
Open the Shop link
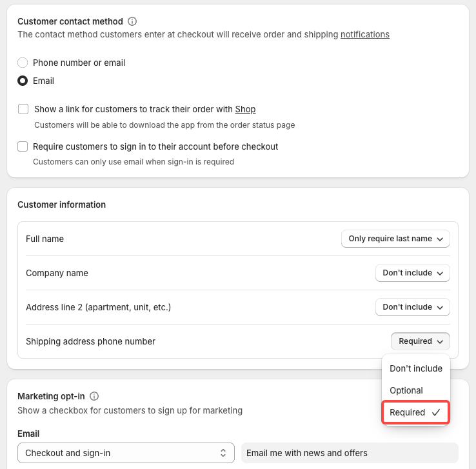pos(245,109)
